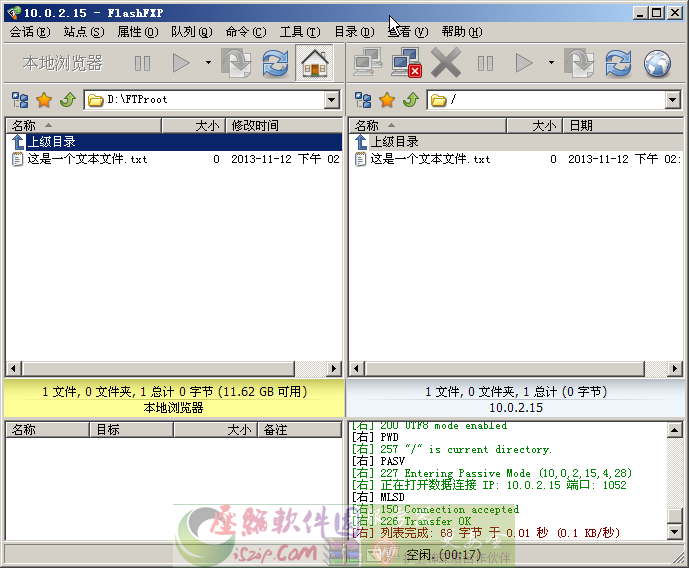The image size is (689, 568).
Task: Click the 大小 queue column header
Action: click(x=215, y=430)
